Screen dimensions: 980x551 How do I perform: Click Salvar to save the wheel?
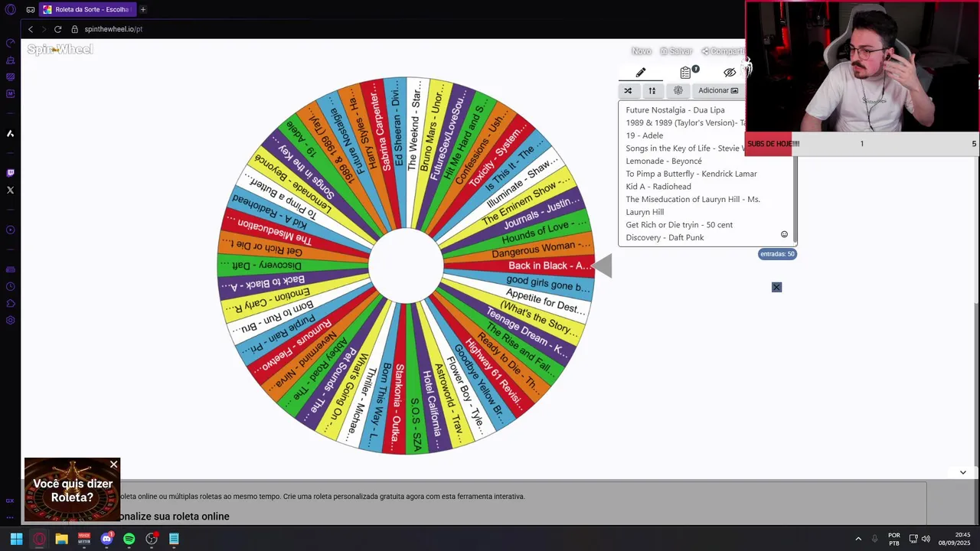(x=676, y=51)
